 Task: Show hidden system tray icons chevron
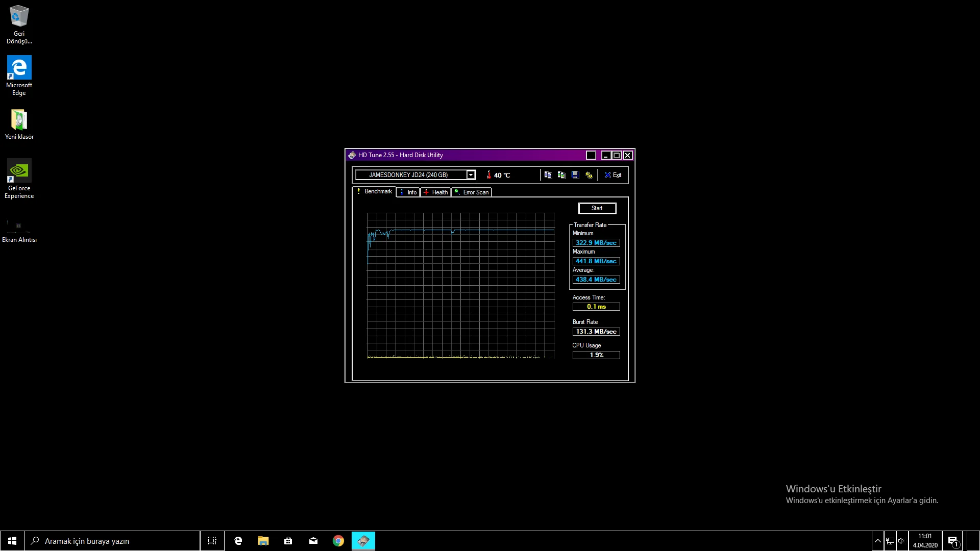pyautogui.click(x=877, y=541)
